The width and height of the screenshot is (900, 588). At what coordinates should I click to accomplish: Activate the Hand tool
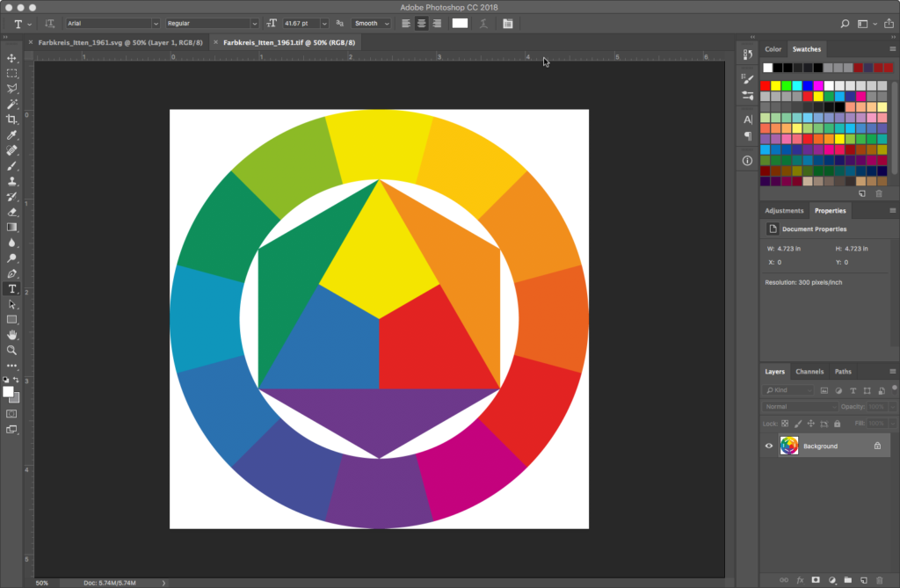pos(12,335)
